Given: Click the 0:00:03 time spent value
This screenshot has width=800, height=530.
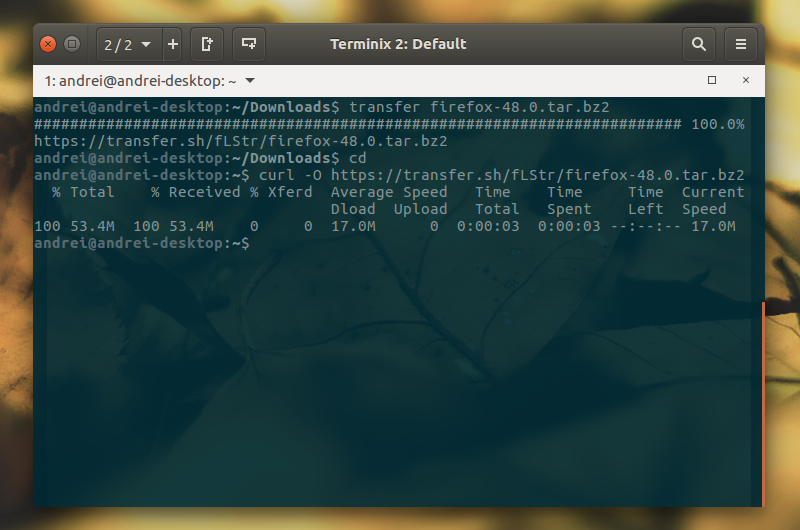Looking at the screenshot, I should (569, 226).
